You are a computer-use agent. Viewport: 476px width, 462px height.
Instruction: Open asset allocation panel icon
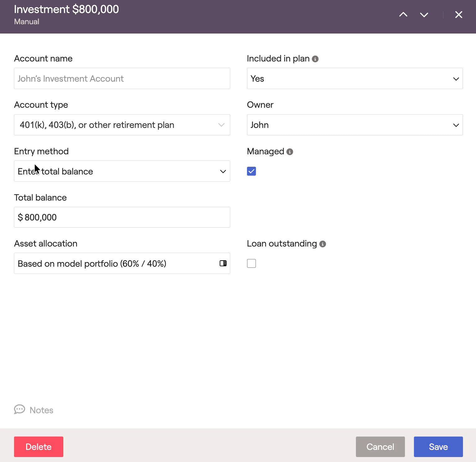pyautogui.click(x=223, y=263)
